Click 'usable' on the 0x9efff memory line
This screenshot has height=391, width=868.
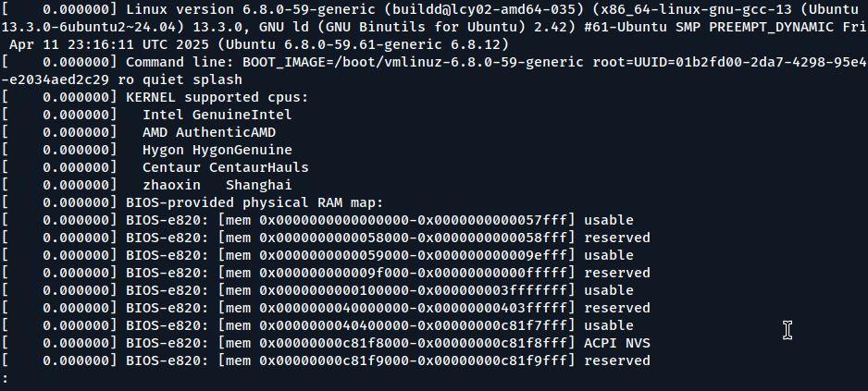609,255
